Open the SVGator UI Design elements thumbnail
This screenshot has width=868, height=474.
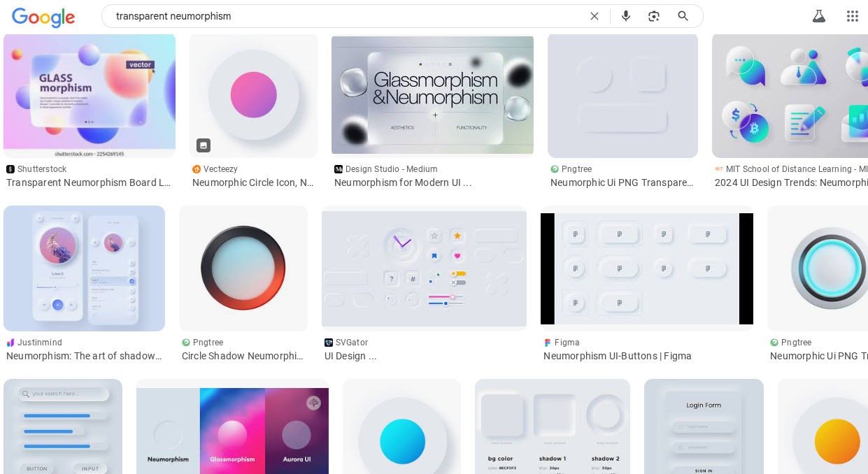coord(424,268)
